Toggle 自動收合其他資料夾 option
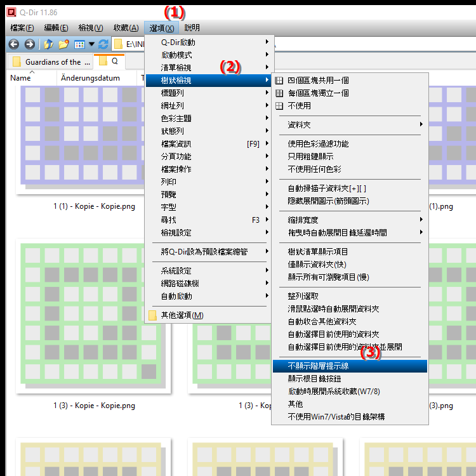This screenshot has height=476, width=476. [350, 322]
